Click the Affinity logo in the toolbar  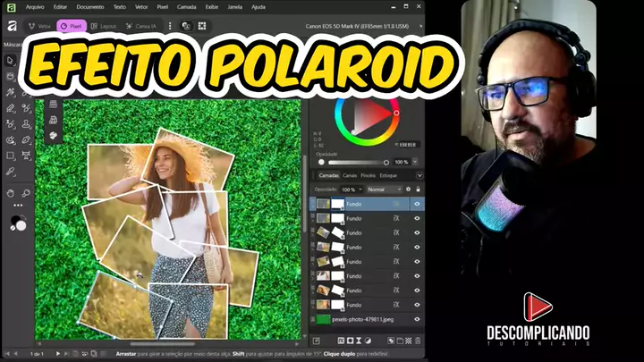point(11,26)
